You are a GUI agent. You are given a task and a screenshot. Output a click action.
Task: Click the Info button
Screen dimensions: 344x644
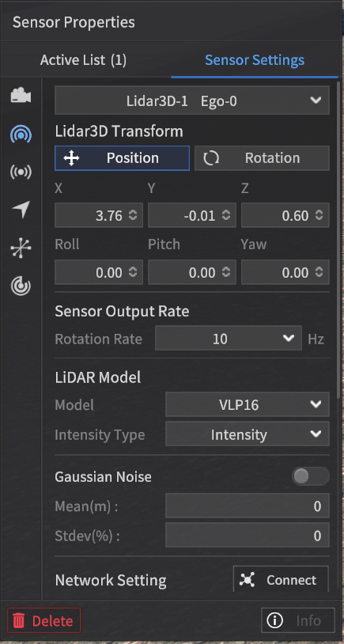pos(298,620)
